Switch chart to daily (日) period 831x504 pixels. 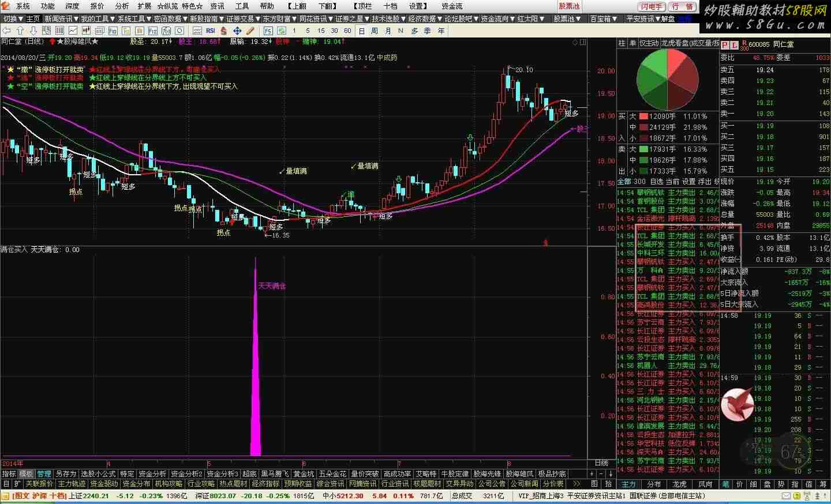362,31
